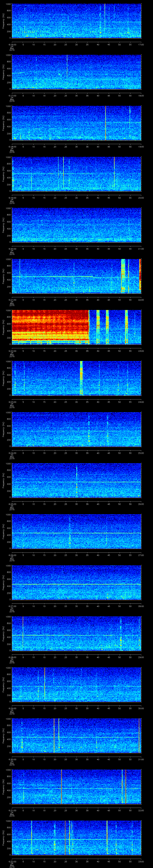Screen dimensions: 153x868
Task: View the spectrogram panel starting at 6:21:00
Action: 77,276
